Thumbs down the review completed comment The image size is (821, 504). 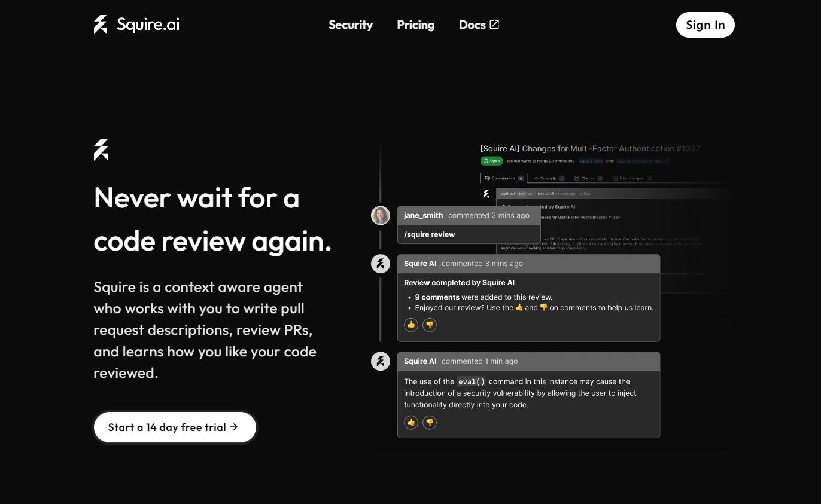click(x=430, y=325)
